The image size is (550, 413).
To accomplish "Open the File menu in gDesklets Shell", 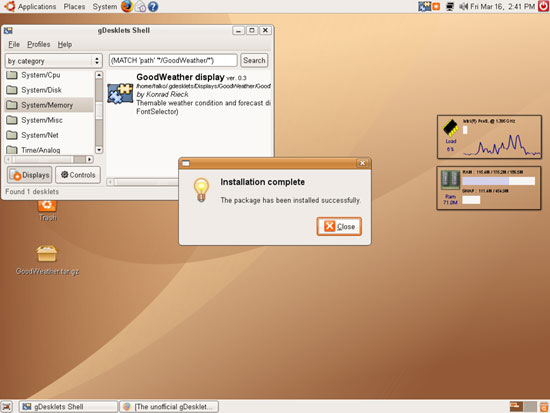I will point(14,44).
